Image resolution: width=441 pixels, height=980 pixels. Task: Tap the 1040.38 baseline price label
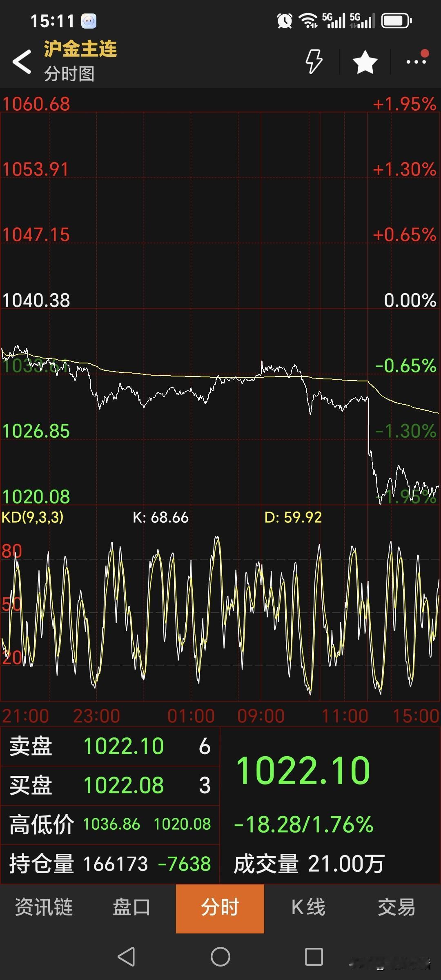pyautogui.click(x=36, y=300)
